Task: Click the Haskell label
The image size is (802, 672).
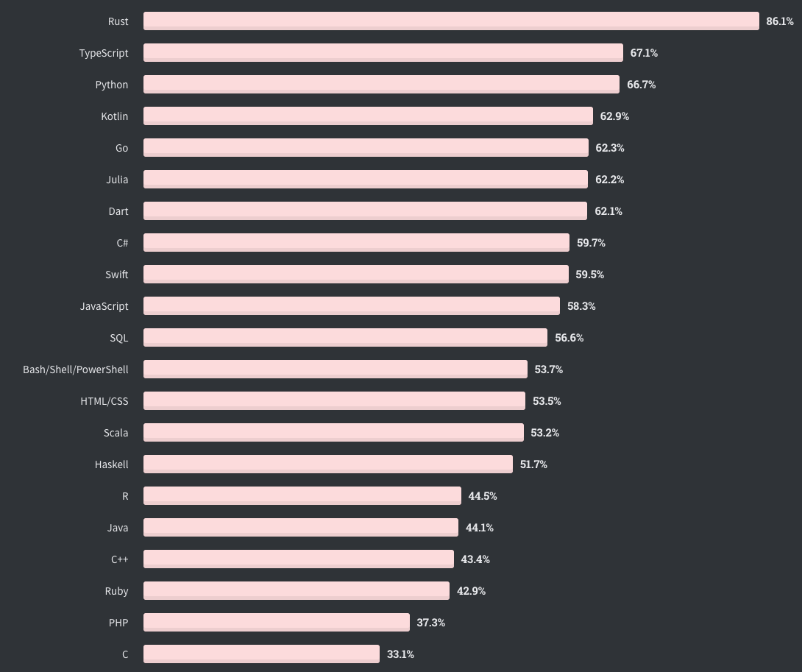Action: point(112,464)
